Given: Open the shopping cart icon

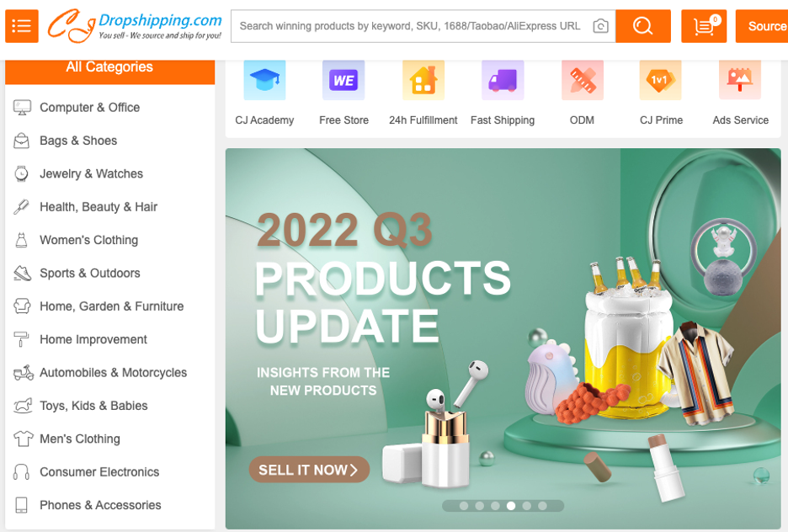Looking at the screenshot, I should 704,26.
